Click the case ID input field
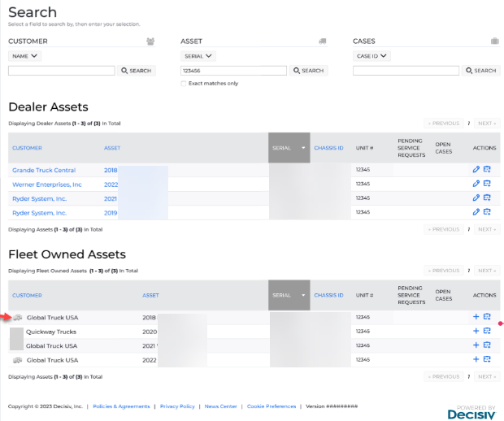The width and height of the screenshot is (504, 421). click(x=406, y=71)
